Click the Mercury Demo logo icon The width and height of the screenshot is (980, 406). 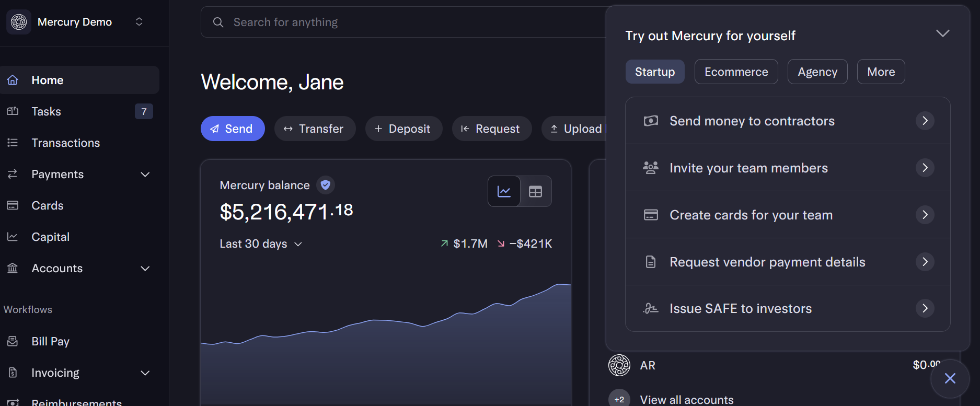click(x=19, y=22)
